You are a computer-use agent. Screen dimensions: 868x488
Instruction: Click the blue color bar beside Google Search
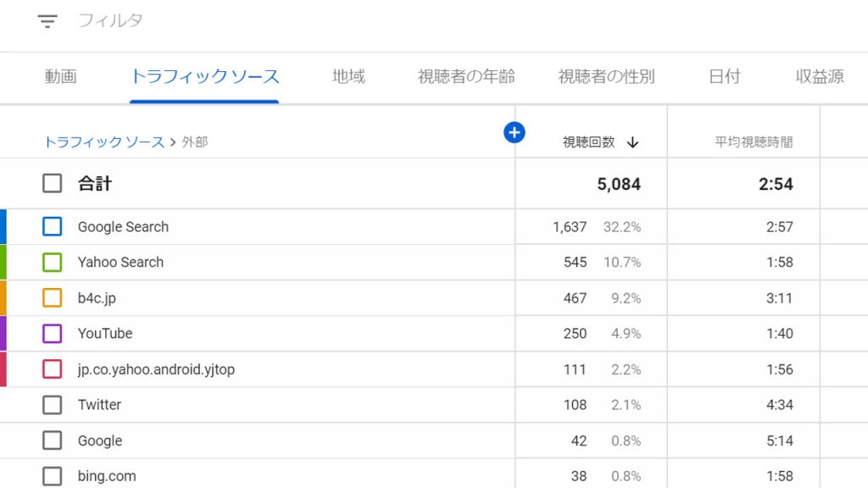coord(3,226)
